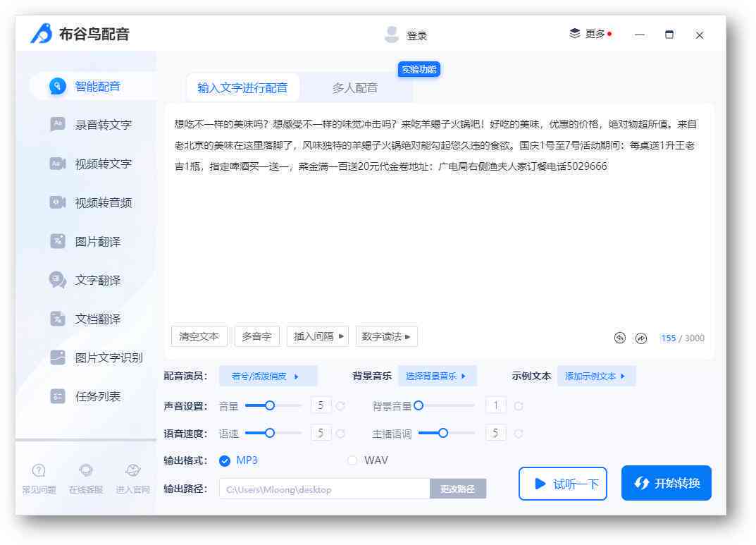Image resolution: width=756 pixels, height=545 pixels.
Task: Switch to 输入文字进行配音 tab
Action: tap(242, 88)
